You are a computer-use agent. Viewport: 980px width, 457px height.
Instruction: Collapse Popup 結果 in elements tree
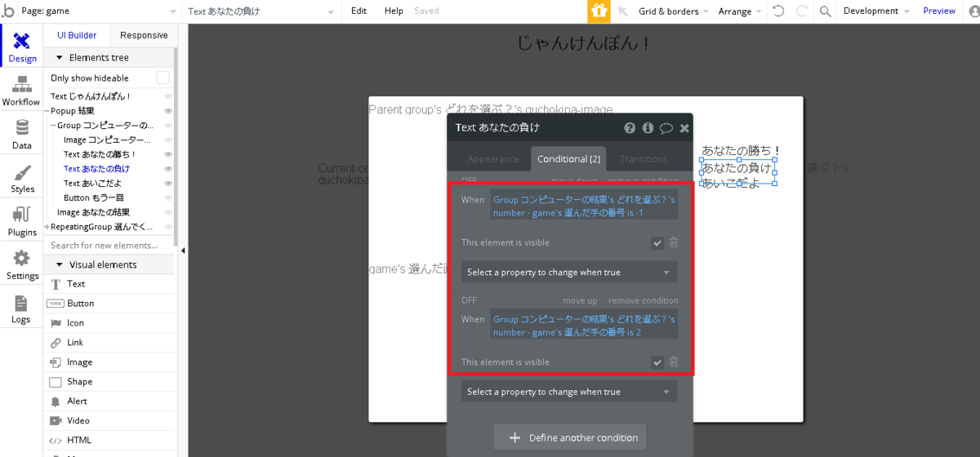pyautogui.click(x=47, y=111)
